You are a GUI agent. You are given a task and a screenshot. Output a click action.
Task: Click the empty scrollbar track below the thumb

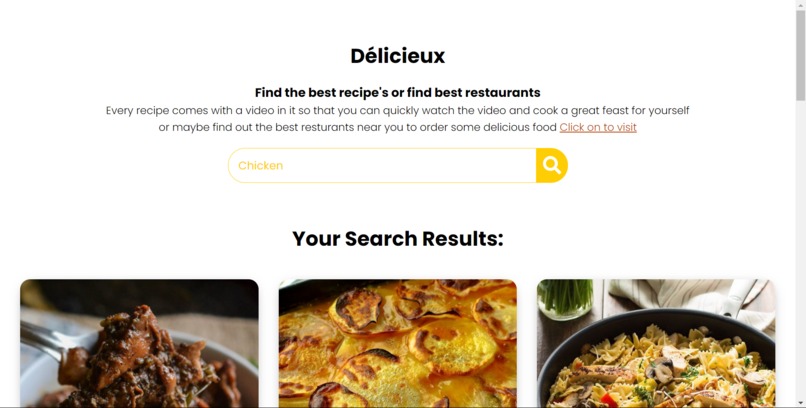coord(801,249)
